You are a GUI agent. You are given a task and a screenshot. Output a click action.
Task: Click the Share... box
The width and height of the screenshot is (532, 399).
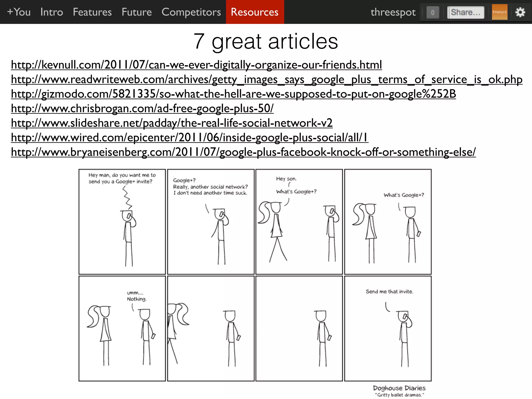[x=465, y=12]
